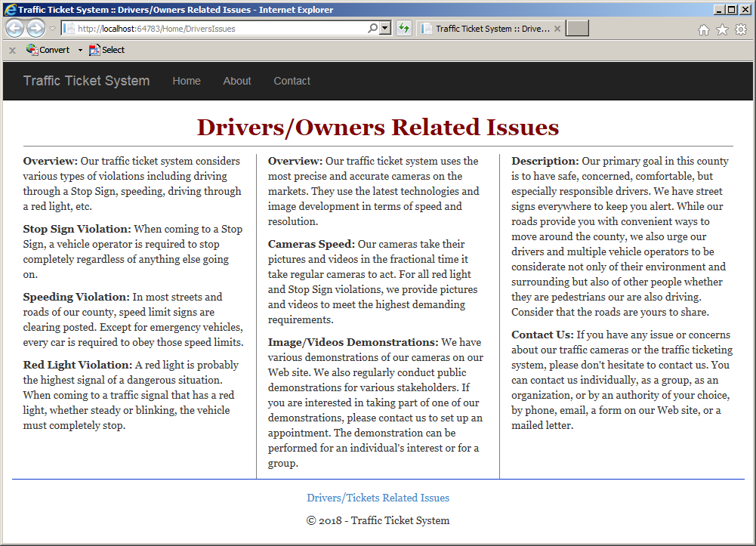Click the browser Forward arrow button
The height and width of the screenshot is (546, 756).
pos(35,29)
